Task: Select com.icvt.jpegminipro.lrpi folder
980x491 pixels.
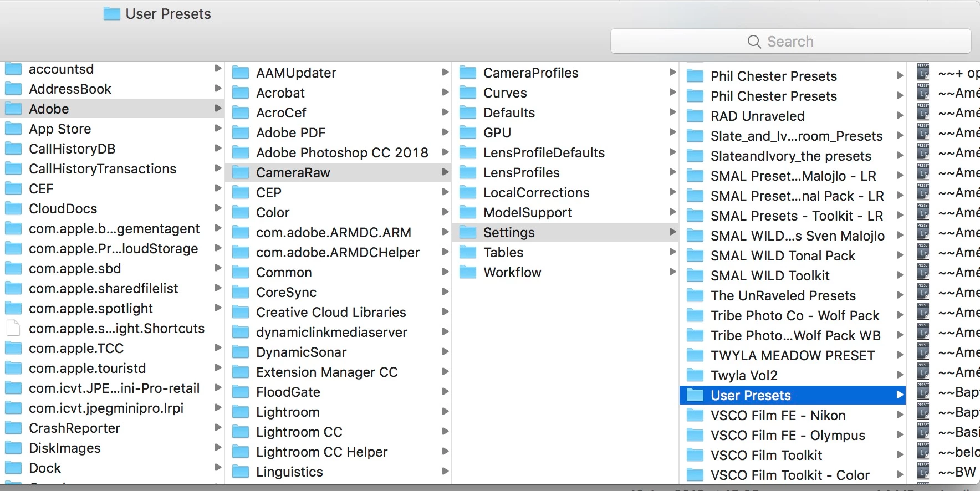Action: click(113, 408)
